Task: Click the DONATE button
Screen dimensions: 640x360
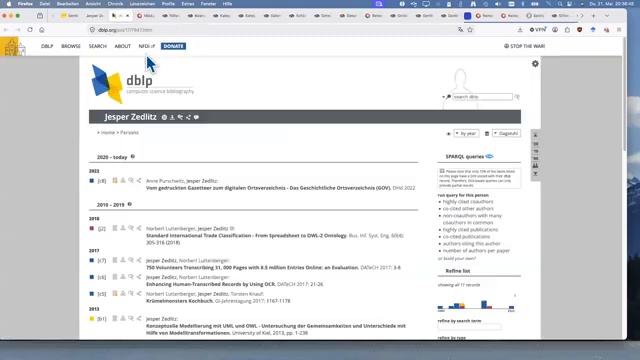Action: pos(173,46)
